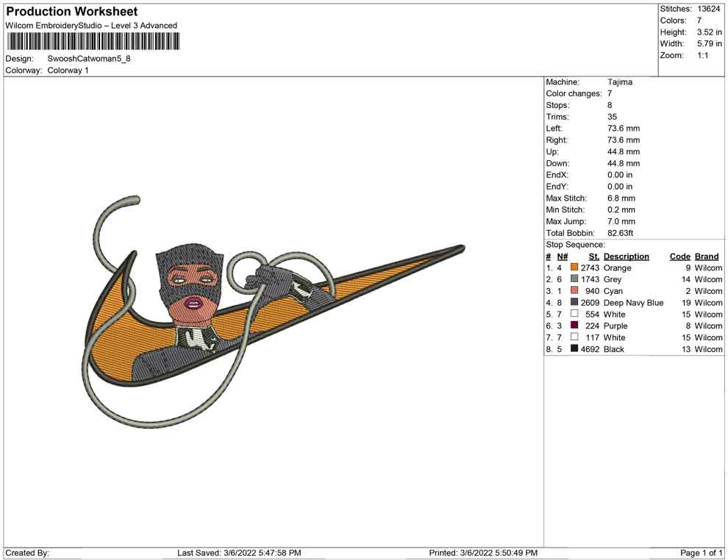Click design name 'SwooshCatwoman5_8'
The width and height of the screenshot is (728, 560).
tap(89, 59)
